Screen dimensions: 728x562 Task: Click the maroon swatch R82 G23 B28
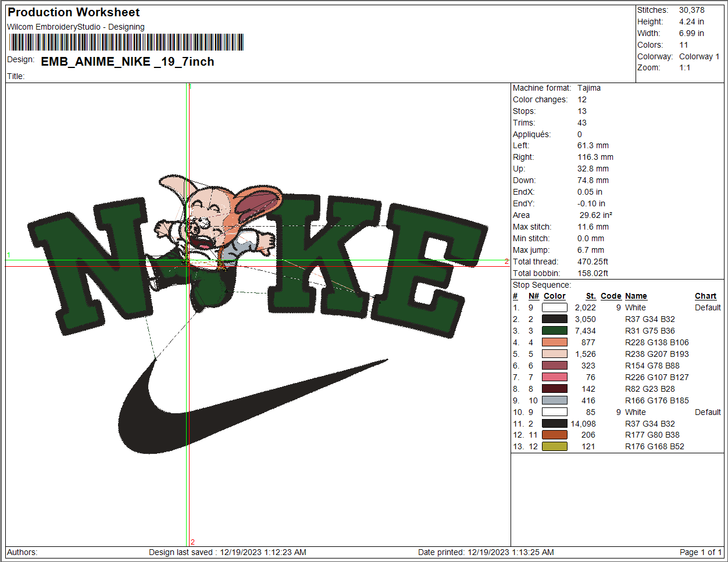click(x=554, y=389)
